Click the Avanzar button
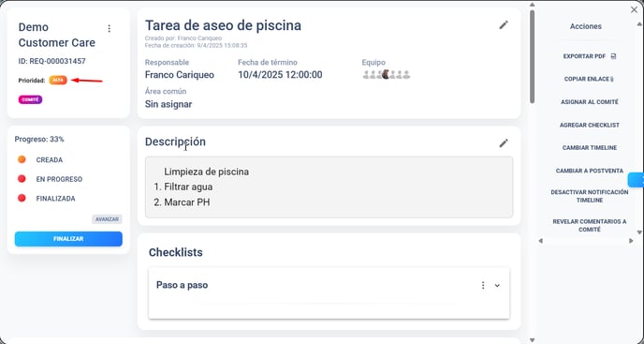The width and height of the screenshot is (644, 344). [x=107, y=219]
